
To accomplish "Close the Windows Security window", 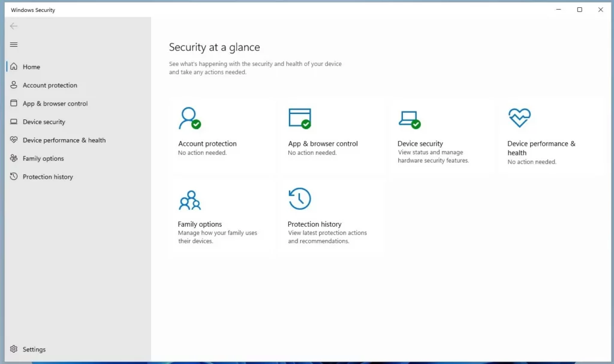I will (601, 10).
